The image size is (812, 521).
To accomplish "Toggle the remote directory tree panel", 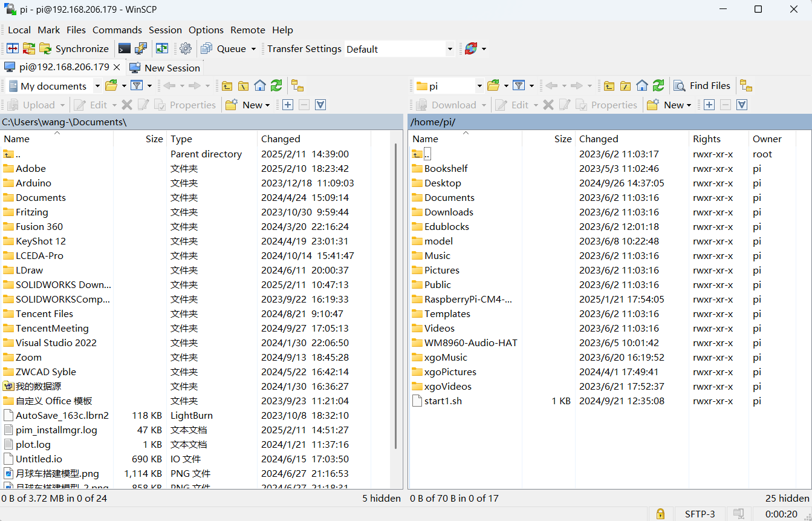I will pos(746,86).
